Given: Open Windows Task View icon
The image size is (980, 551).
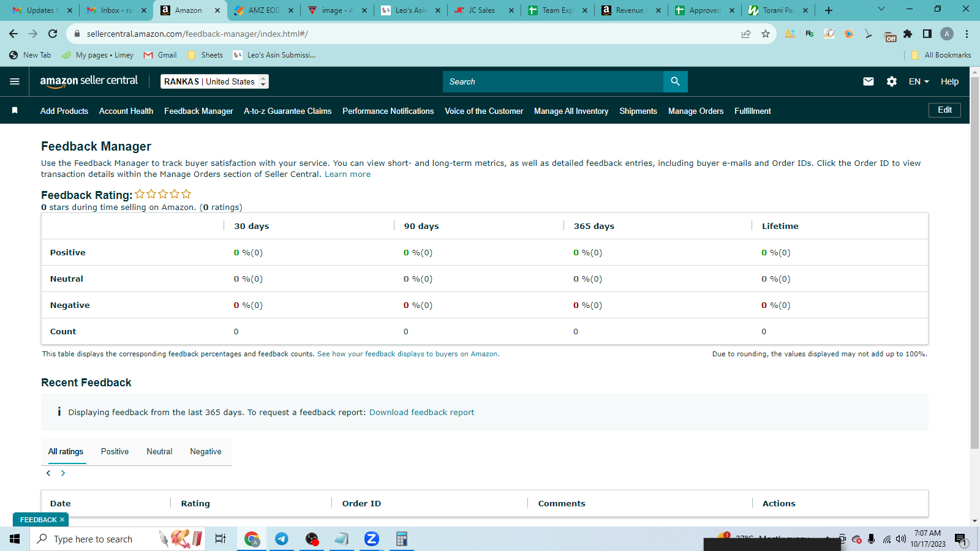Looking at the screenshot, I should [x=221, y=539].
